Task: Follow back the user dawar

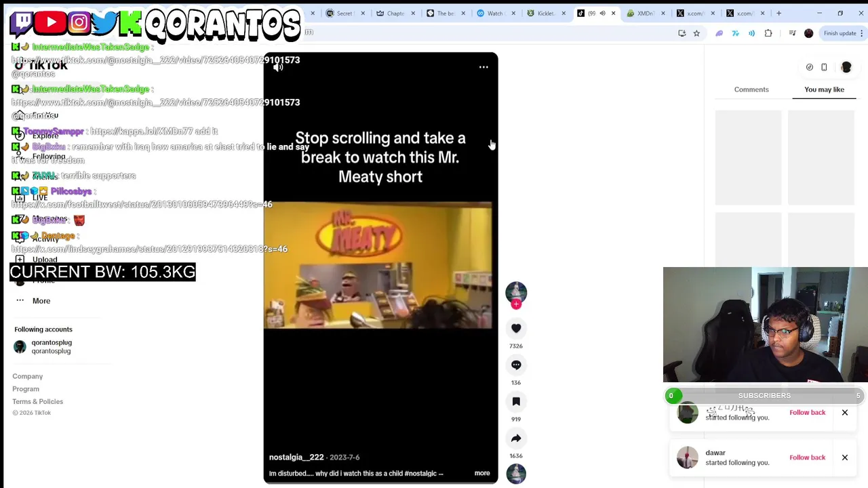Action: (807, 457)
